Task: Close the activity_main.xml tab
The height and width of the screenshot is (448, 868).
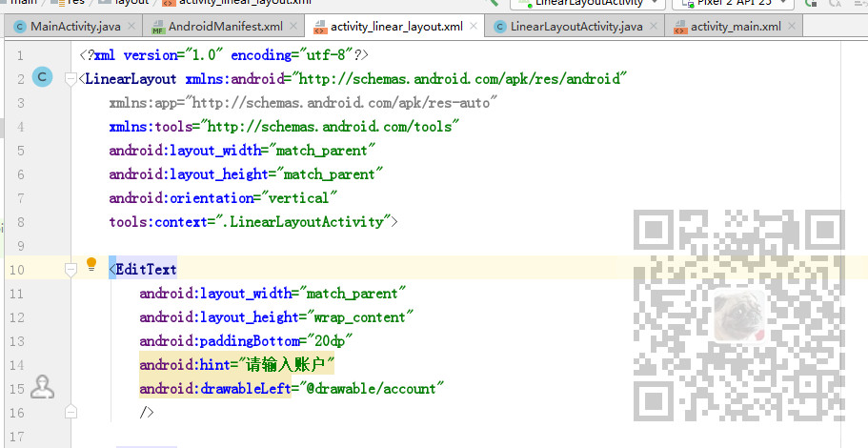Action: pyautogui.click(x=792, y=26)
